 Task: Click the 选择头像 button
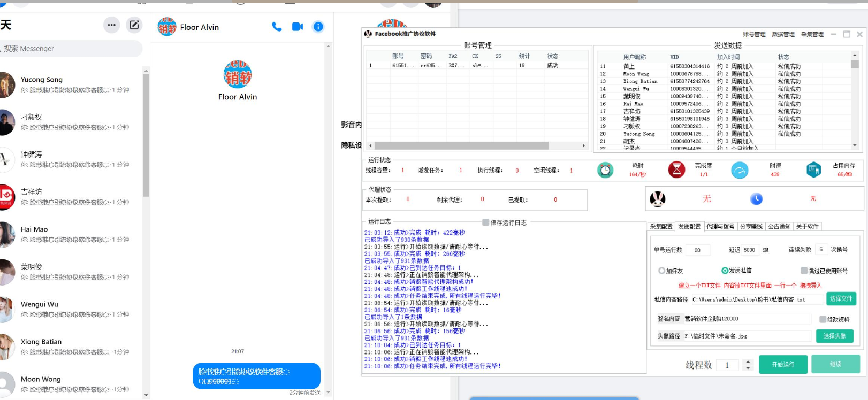click(834, 336)
